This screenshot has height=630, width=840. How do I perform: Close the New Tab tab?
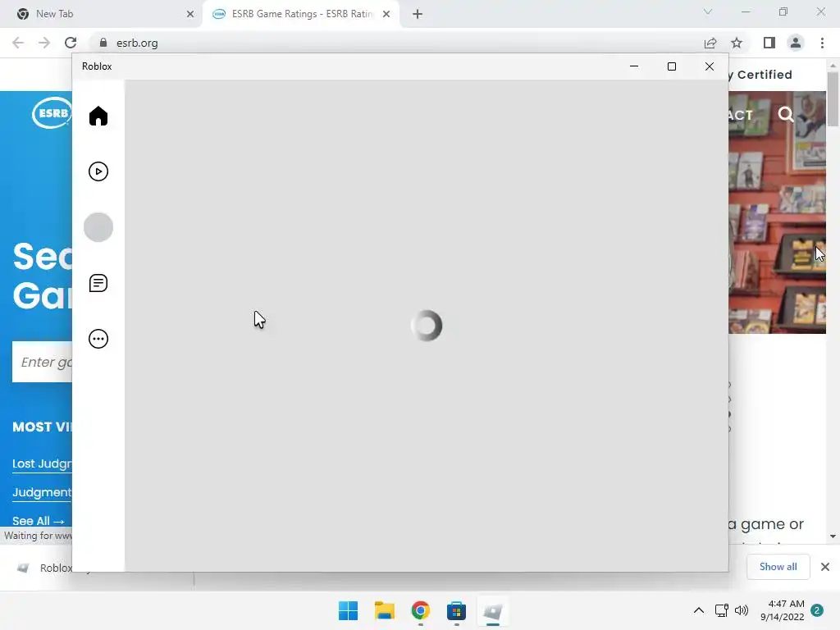(x=190, y=14)
